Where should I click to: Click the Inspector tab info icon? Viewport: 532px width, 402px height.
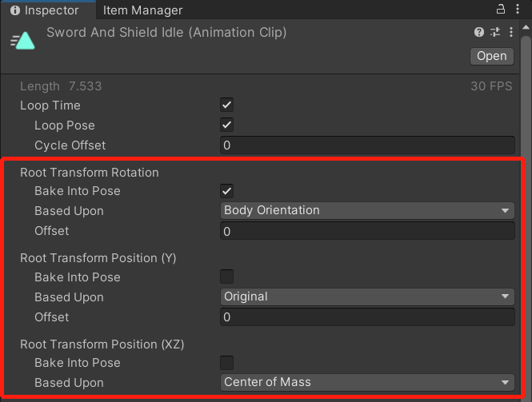(x=15, y=10)
